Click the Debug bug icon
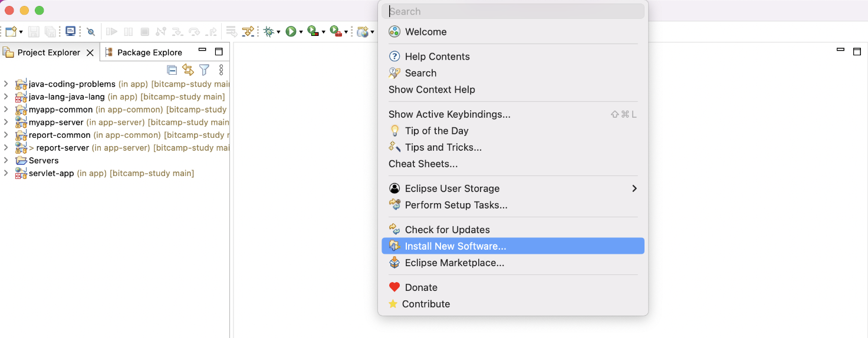The width and height of the screenshot is (868, 338). click(x=269, y=32)
